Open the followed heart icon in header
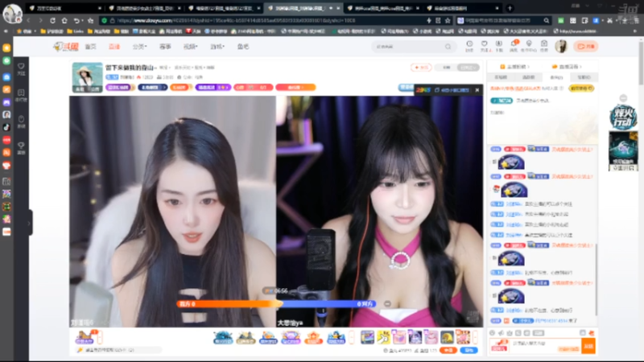Image resolution: width=644 pixels, height=362 pixels. 485,46
